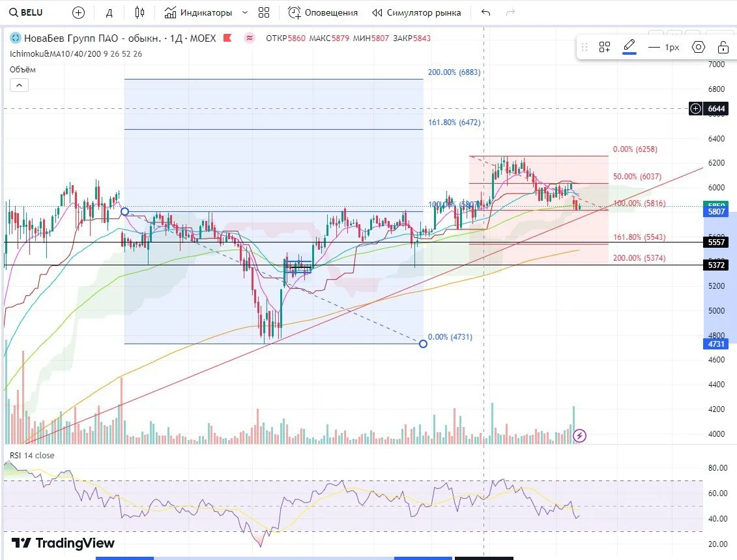Click the red flag next to MOEX
This screenshot has width=737, height=560.
(227, 38)
